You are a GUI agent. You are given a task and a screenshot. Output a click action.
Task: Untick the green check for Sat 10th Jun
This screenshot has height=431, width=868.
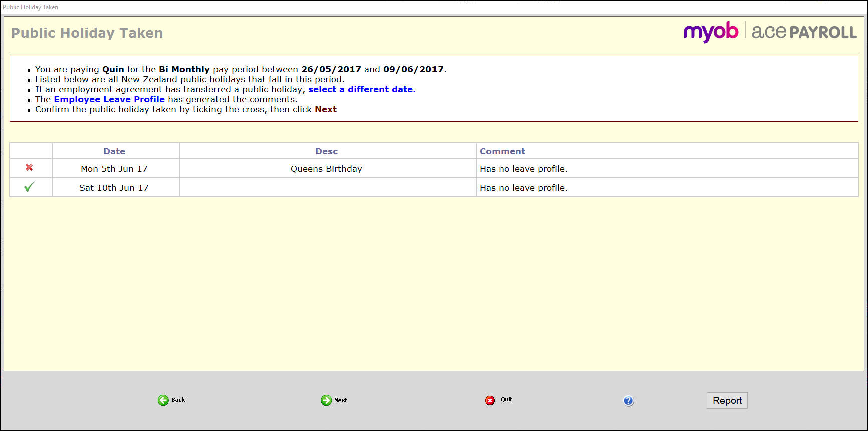[x=29, y=187]
